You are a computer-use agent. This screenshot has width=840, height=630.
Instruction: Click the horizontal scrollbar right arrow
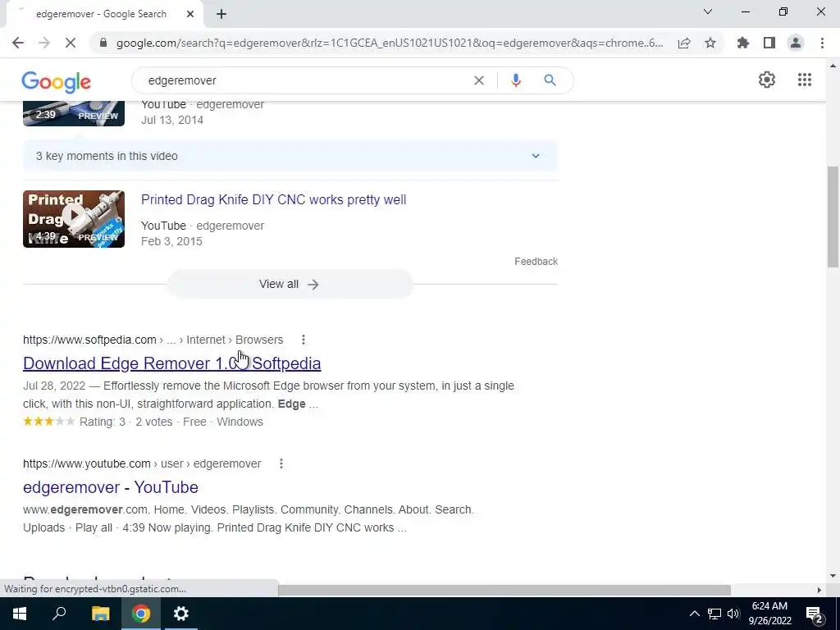pyautogui.click(x=819, y=590)
